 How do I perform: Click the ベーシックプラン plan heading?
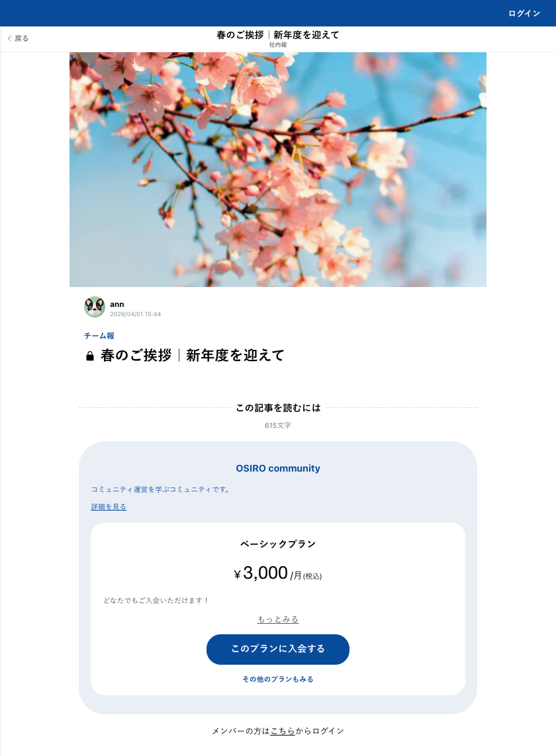[x=278, y=544]
